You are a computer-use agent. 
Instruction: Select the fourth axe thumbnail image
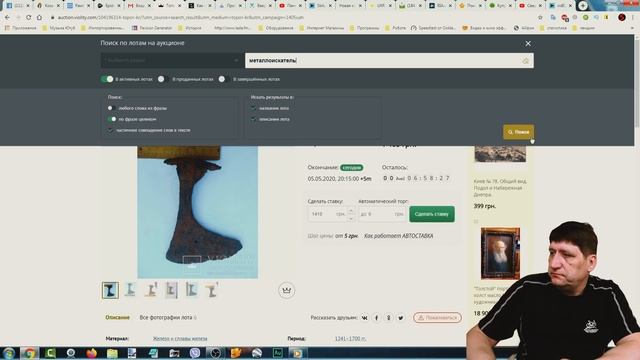171,290
